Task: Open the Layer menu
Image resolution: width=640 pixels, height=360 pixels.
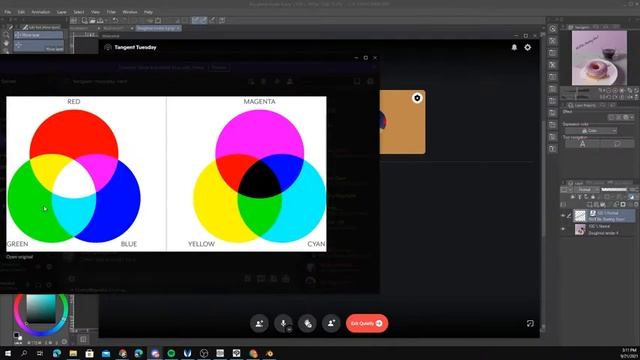Action: click(x=62, y=12)
